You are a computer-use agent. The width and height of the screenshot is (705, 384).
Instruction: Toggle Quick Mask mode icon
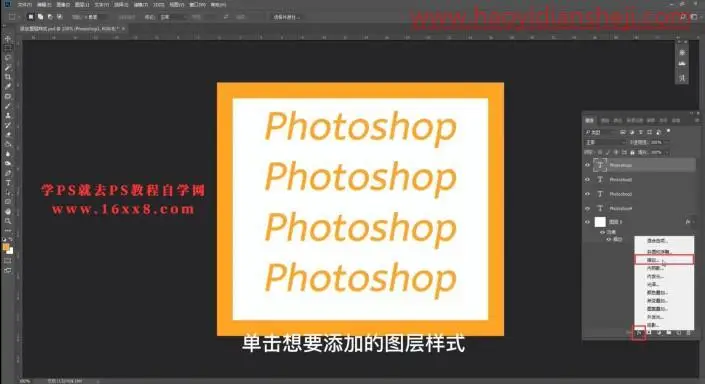coord(8,260)
